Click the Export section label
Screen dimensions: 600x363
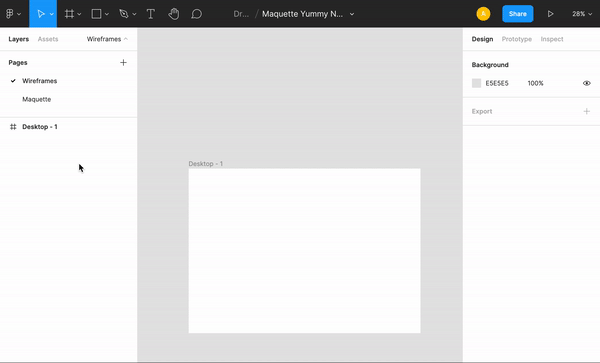coord(482,111)
